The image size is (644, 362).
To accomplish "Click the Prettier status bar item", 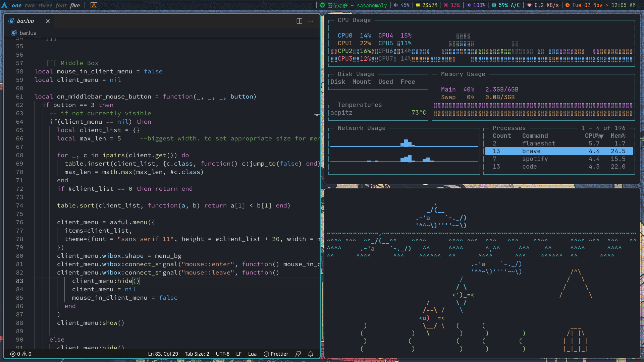I will coord(276,354).
